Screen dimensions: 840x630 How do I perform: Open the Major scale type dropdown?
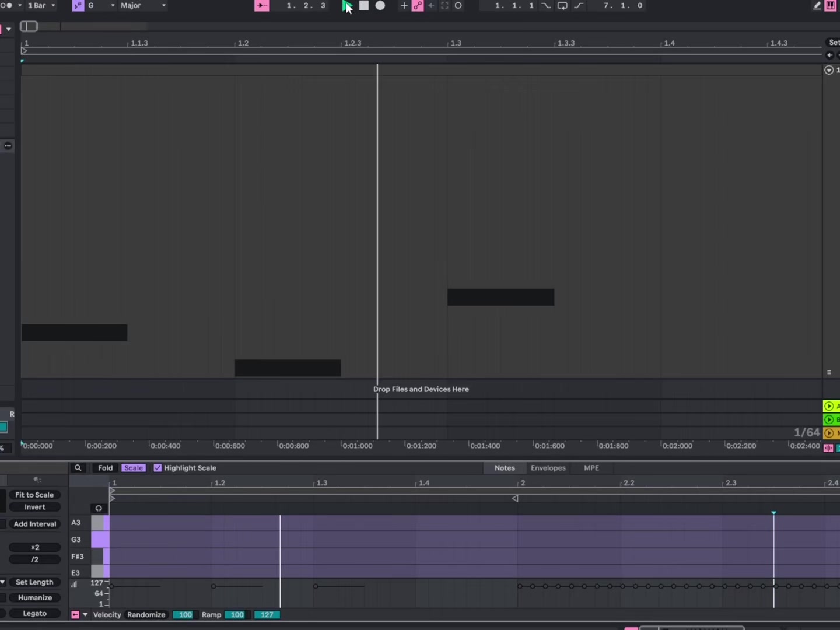(143, 6)
